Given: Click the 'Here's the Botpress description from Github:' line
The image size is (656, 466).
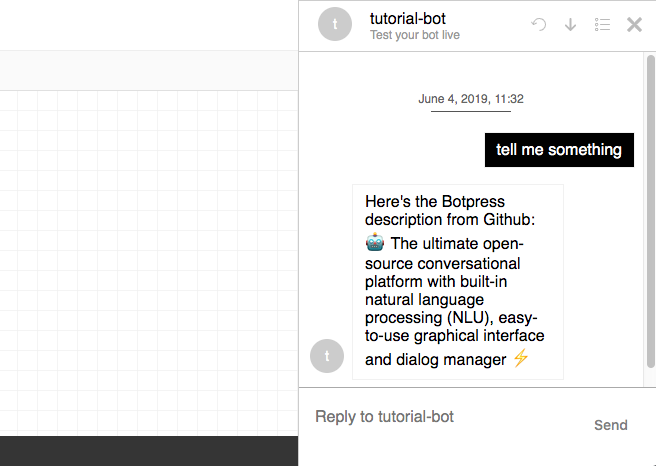Looking at the screenshot, I should click(x=450, y=210).
